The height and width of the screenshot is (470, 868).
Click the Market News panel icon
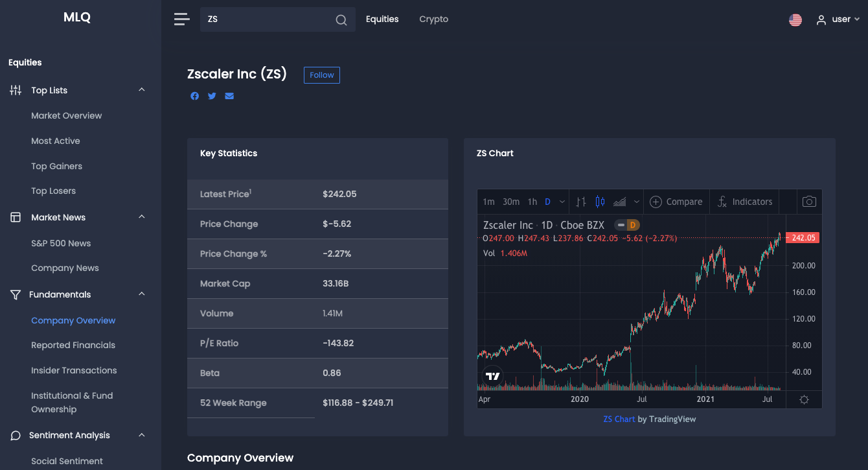pos(16,217)
